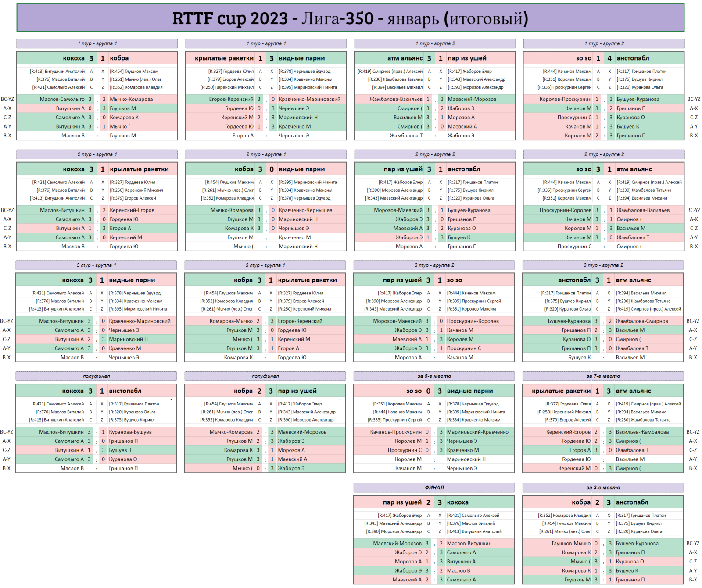Screen dimensions: 702x588
Task: Select the 'Васильев-Жамбалова' doubles pair
Action: 642,432
